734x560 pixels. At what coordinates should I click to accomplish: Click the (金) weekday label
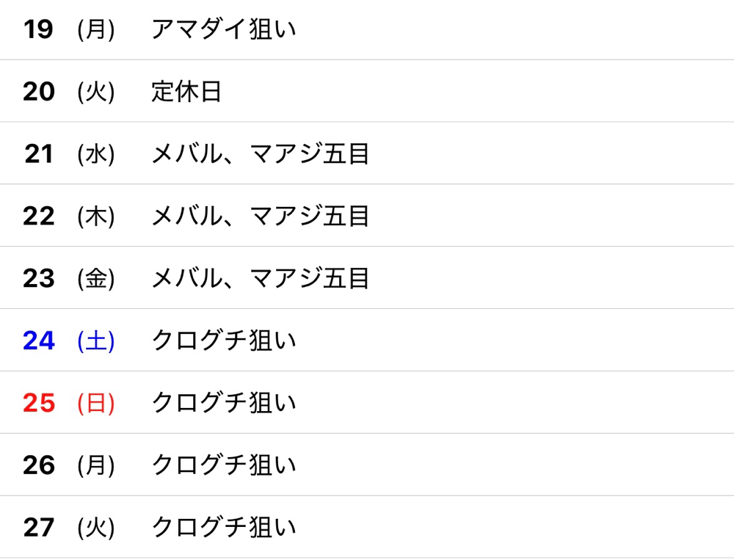point(96,279)
